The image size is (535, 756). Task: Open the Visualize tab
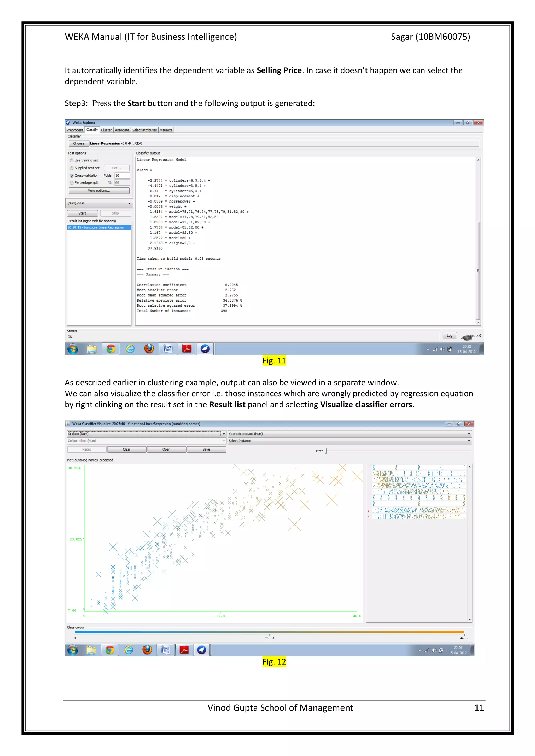pyautogui.click(x=166, y=130)
